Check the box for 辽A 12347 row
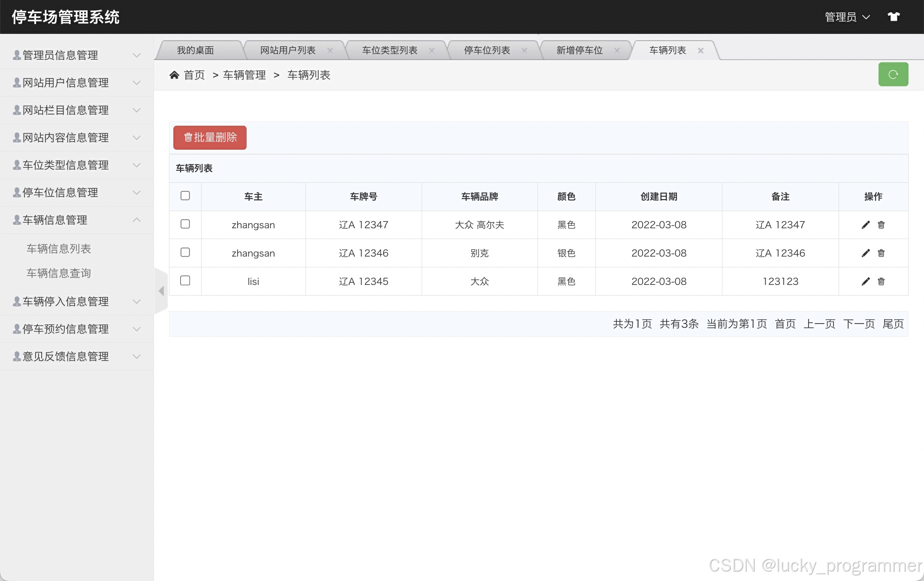This screenshot has width=924, height=581. [x=185, y=224]
